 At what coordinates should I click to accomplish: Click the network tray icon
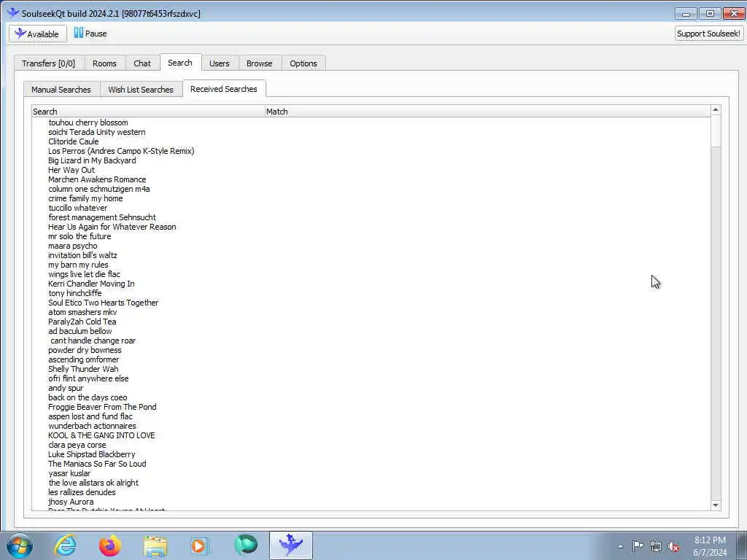pos(656,547)
